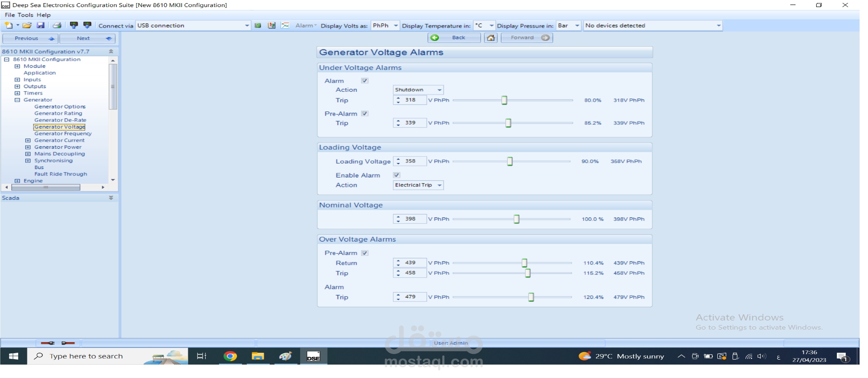Click the battery icon in system tray
This screenshot has height=378, width=868.
coord(708,356)
